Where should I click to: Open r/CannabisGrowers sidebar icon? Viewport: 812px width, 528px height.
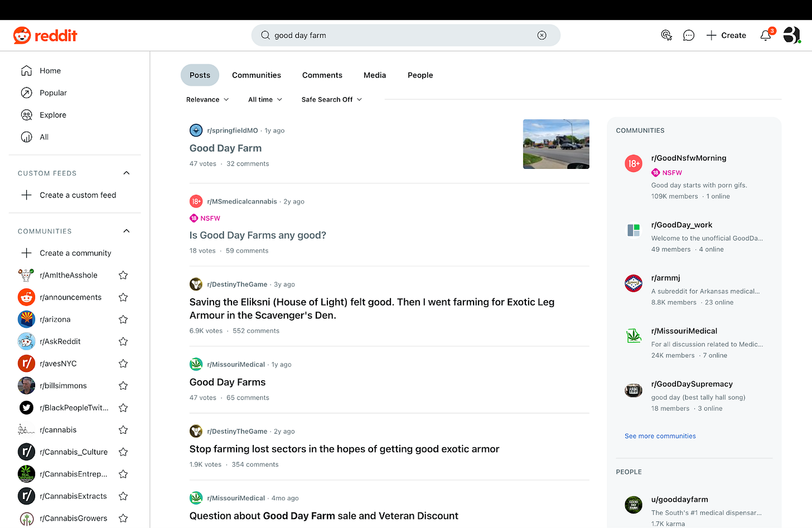[26, 519]
